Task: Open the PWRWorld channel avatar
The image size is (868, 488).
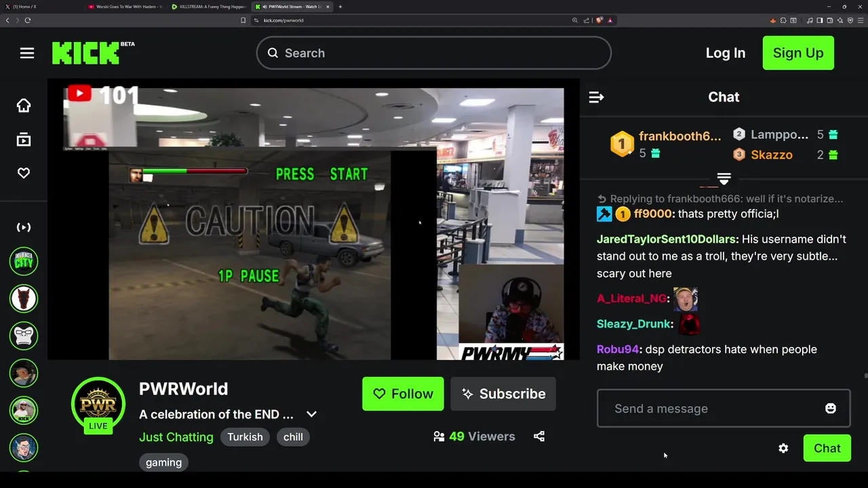Action: (x=98, y=405)
